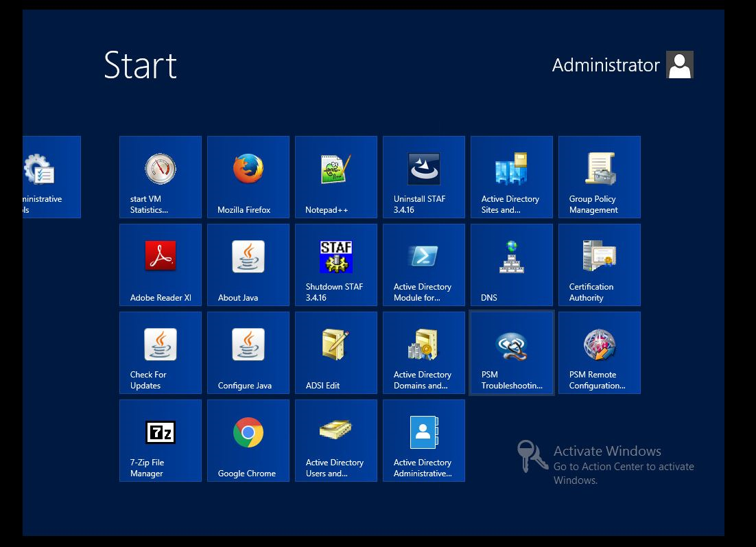
Task: Launch Active Directory Module for PowerShell
Action: pyautogui.click(x=423, y=265)
